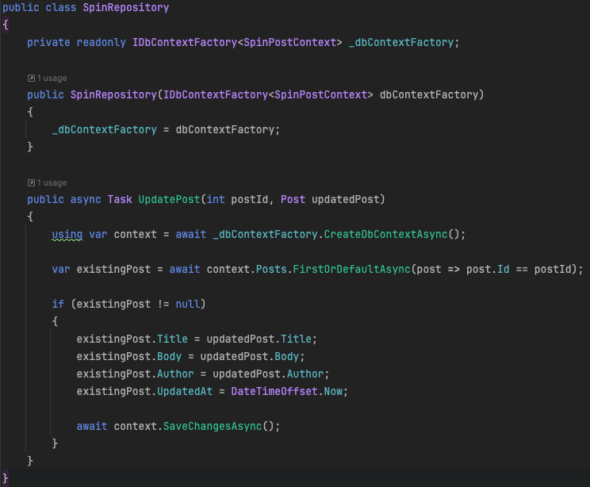This screenshot has height=487, width=590.
Task: Place the cursor on the CreateDbContextAsync method call
Action: (386, 234)
